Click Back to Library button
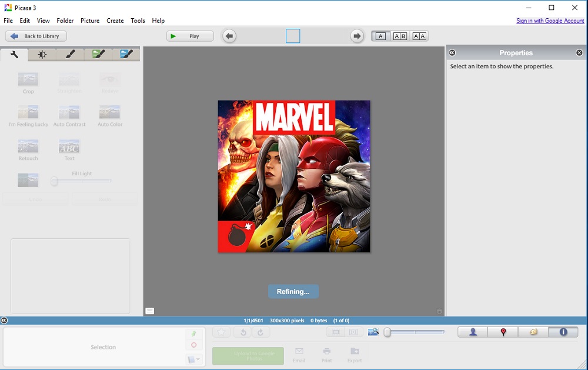Image resolution: width=588 pixels, height=370 pixels. (x=36, y=36)
